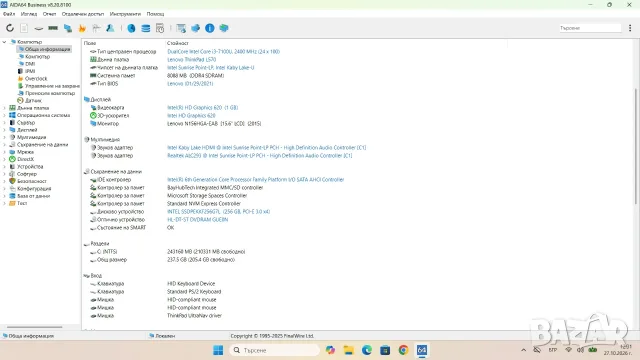Select the Overclock tree item
Viewport: 640px width, 360px height.
click(x=36, y=78)
